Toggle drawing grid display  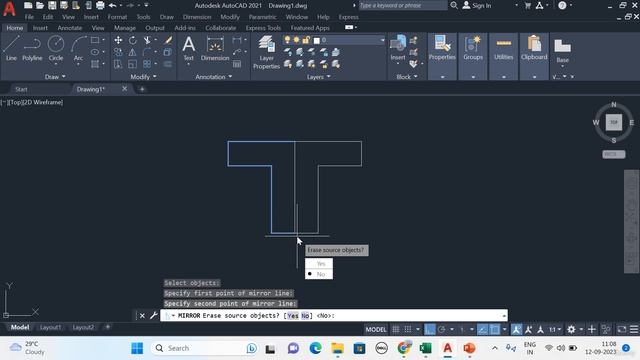(396, 329)
